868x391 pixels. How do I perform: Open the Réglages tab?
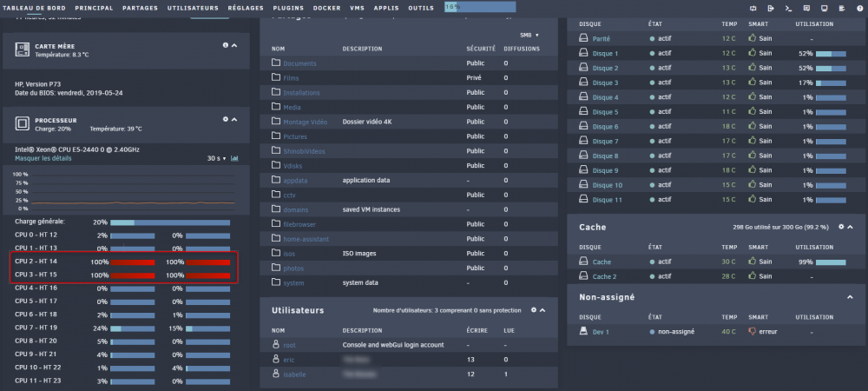(246, 9)
